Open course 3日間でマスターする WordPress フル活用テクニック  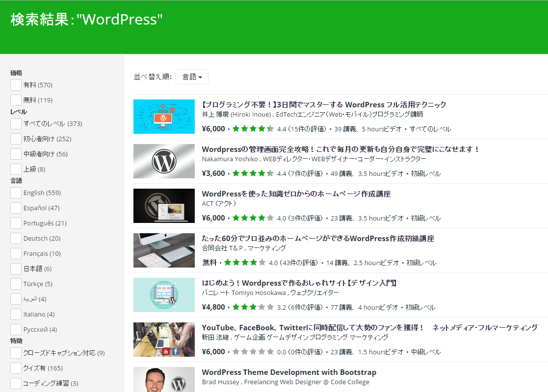(x=324, y=104)
